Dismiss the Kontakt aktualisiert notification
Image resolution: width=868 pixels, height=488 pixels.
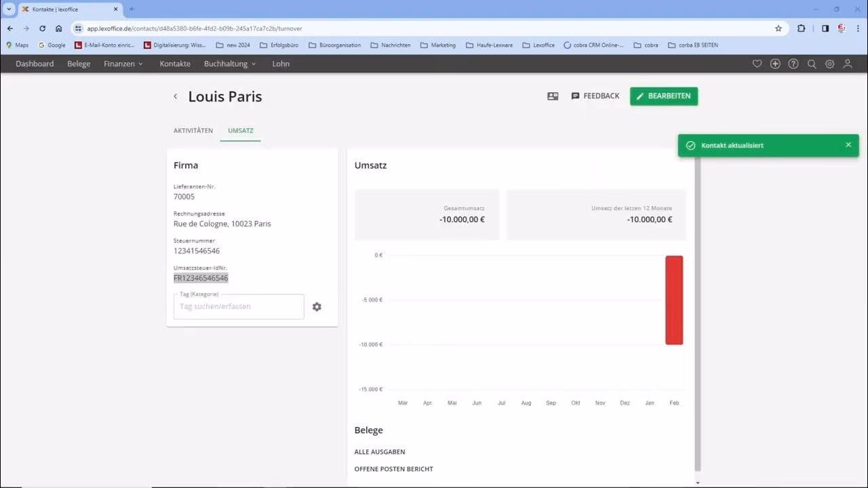848,145
